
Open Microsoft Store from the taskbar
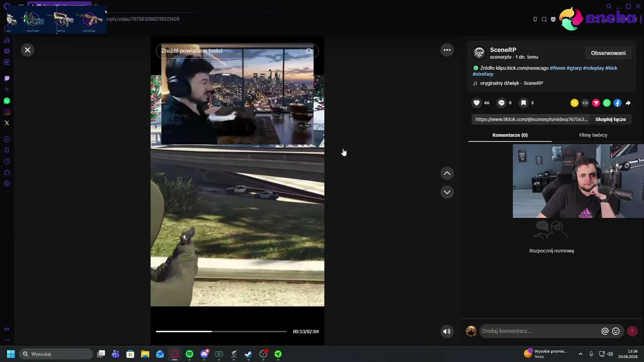pos(130,354)
